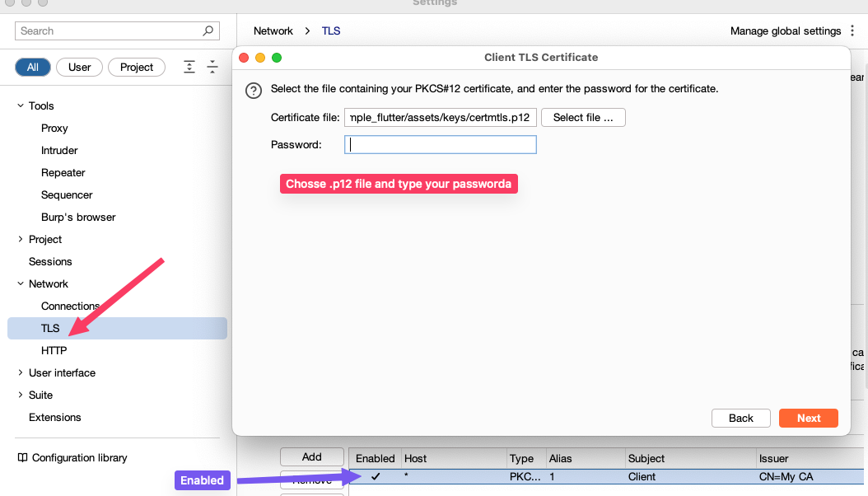Viewport: 868px width, 496px height.
Task: Select the User settings filter
Action: coord(80,68)
